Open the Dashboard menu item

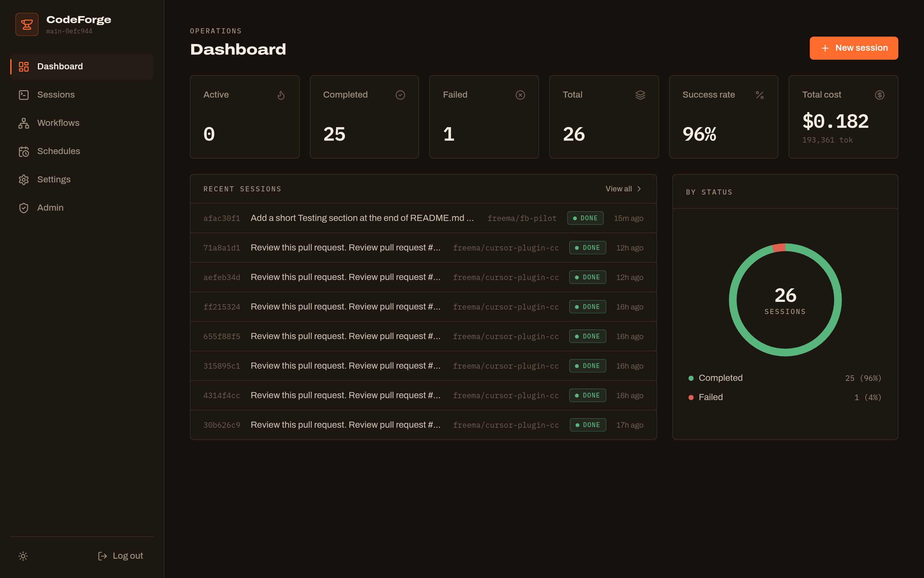(82, 66)
